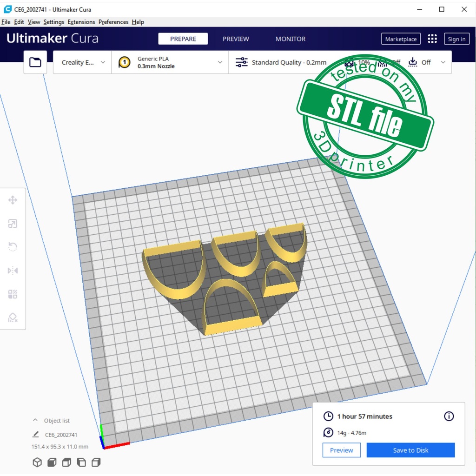Select the Support Blocker tool

click(13, 317)
